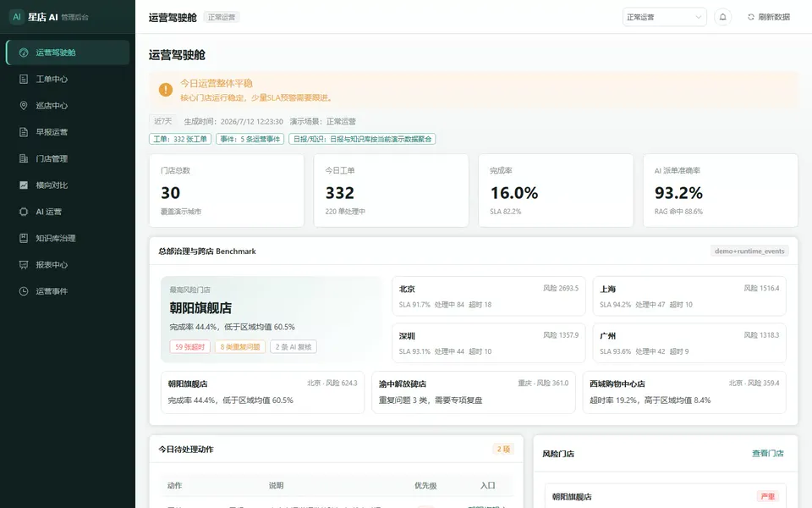Image resolution: width=812 pixels, height=508 pixels.
Task: Select 早报运营 in sidebar
Action: click(x=68, y=132)
